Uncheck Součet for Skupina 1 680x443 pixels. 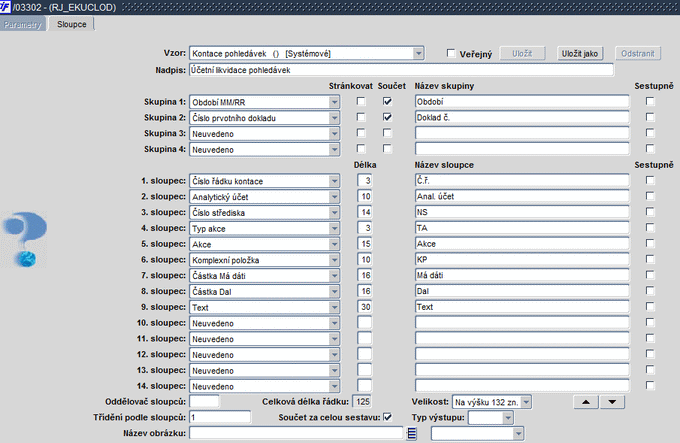point(387,101)
